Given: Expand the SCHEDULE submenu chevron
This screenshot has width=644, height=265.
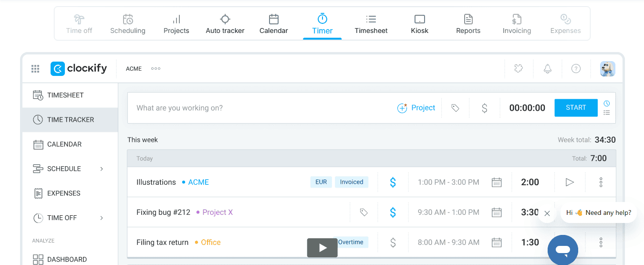Looking at the screenshot, I should click(x=102, y=169).
